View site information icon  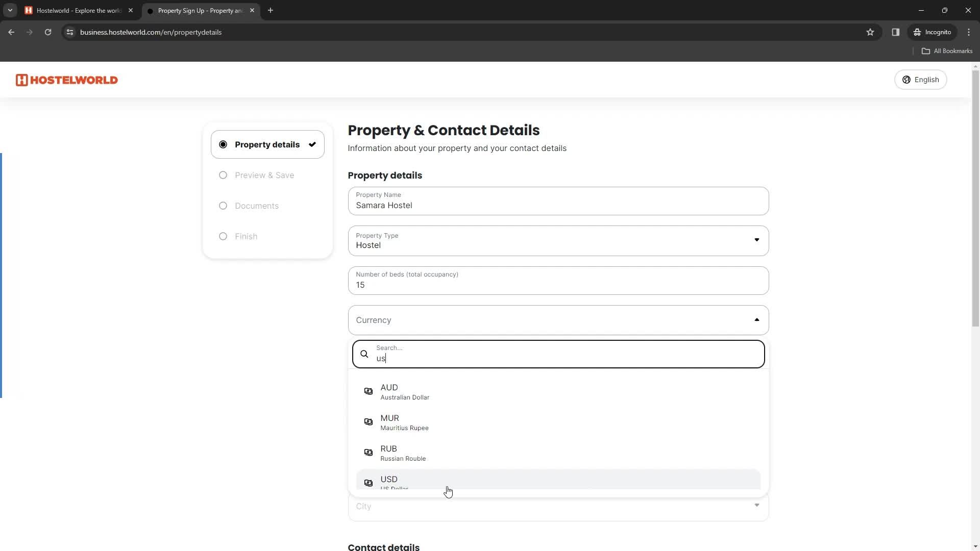pyautogui.click(x=70, y=32)
